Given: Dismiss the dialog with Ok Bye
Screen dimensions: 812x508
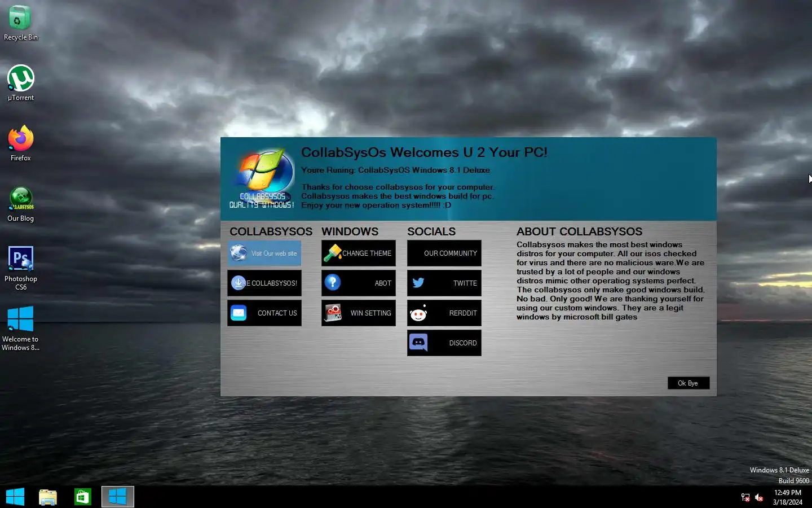Looking at the screenshot, I should (689, 383).
